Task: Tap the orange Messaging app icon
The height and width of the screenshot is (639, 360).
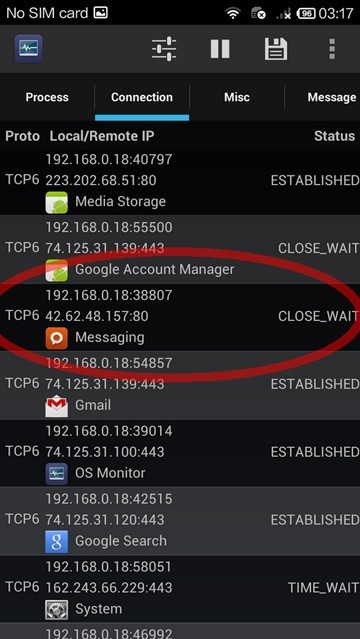Action: [57, 338]
